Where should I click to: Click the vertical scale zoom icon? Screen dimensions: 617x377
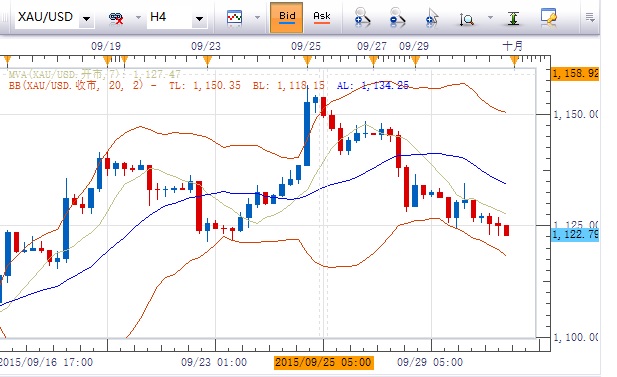(467, 19)
